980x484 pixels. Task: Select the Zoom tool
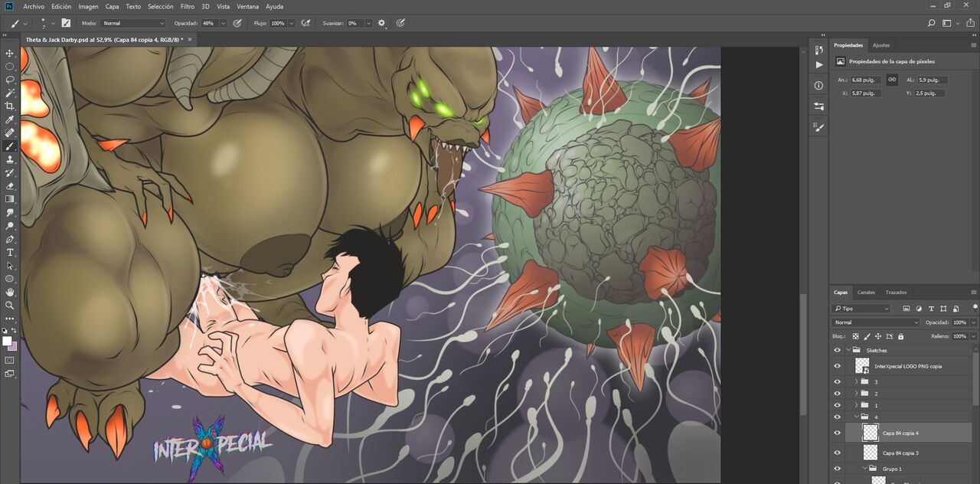click(10, 305)
